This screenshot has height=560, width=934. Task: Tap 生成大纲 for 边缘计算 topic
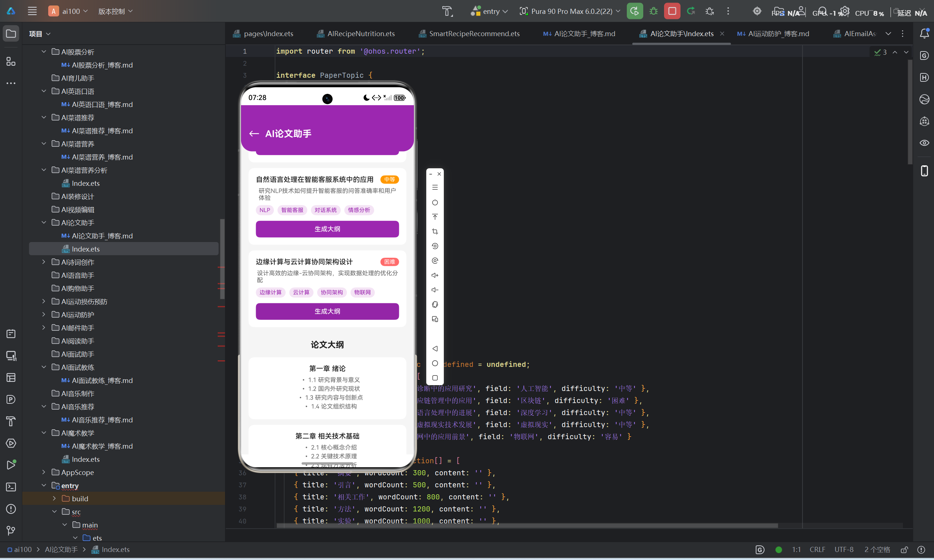pos(327,311)
